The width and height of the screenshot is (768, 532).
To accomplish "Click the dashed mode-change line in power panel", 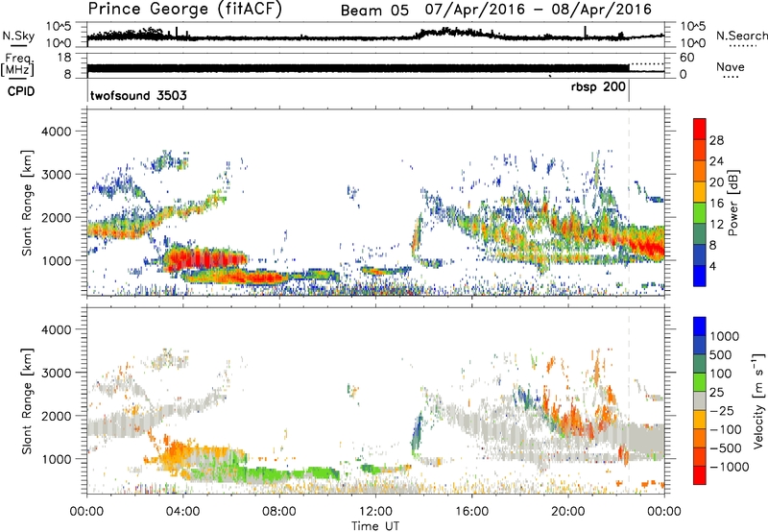I will pos(629,203).
